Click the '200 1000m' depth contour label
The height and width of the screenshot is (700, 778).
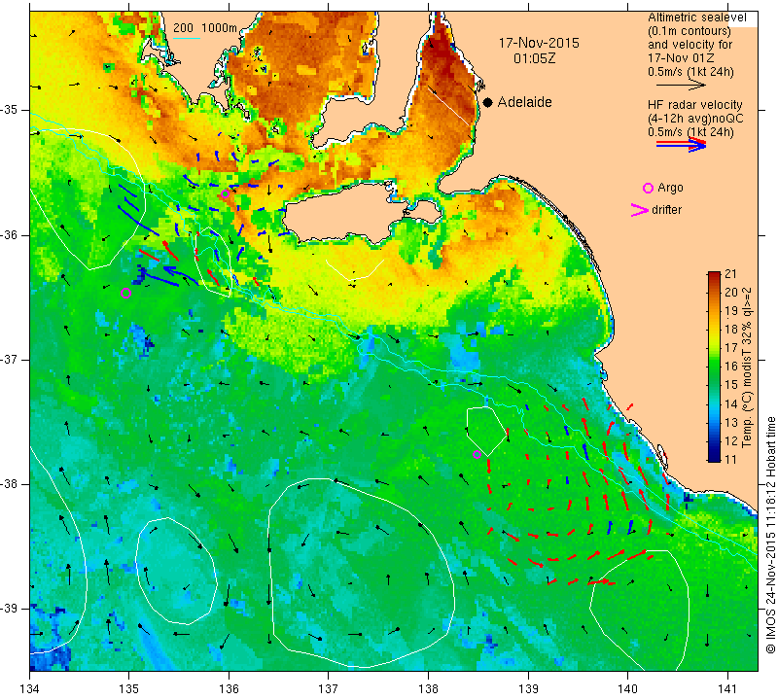(x=205, y=28)
